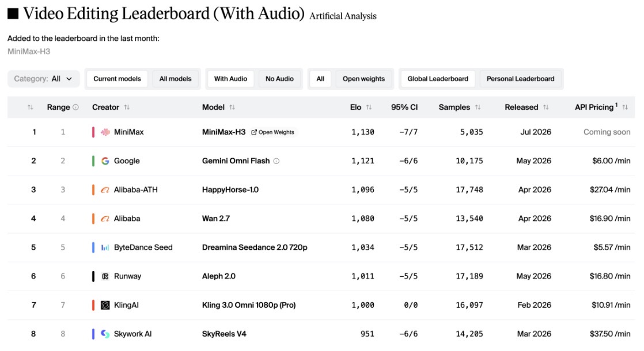The height and width of the screenshot is (351, 644).
Task: Toggle the With Audio filter
Action: pyautogui.click(x=230, y=79)
